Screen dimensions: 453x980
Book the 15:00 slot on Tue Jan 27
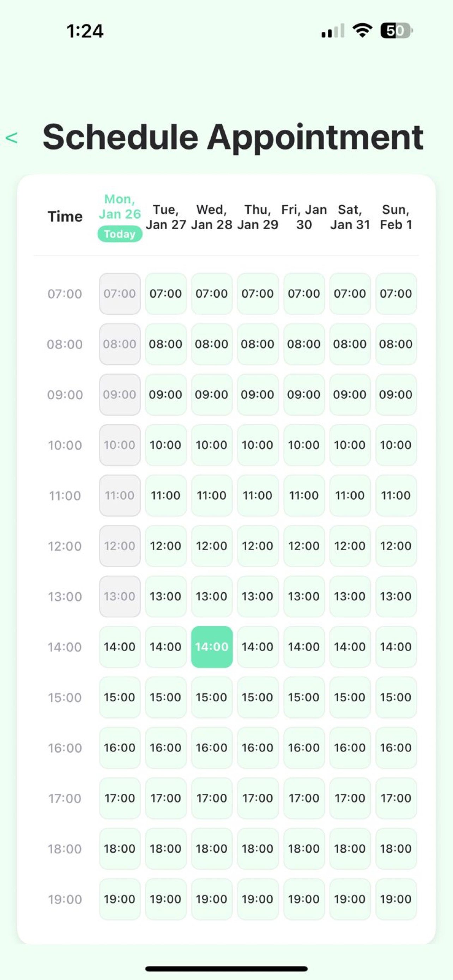tap(166, 697)
